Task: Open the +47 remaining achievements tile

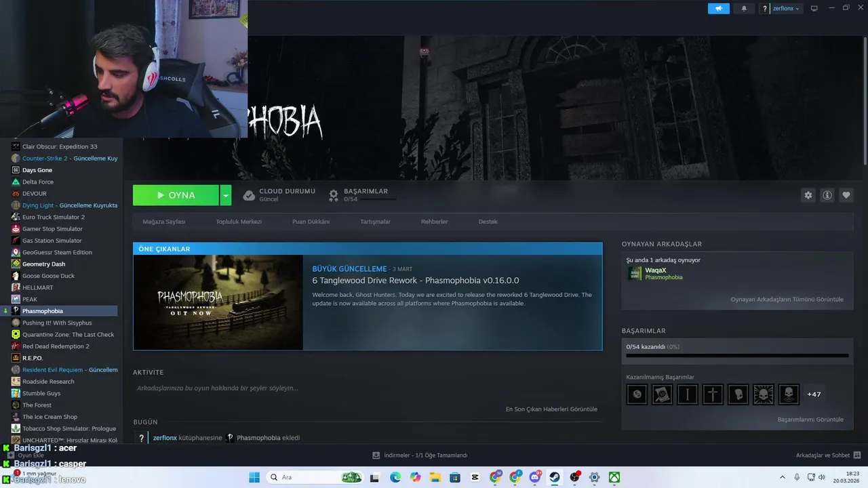Action: pos(814,394)
